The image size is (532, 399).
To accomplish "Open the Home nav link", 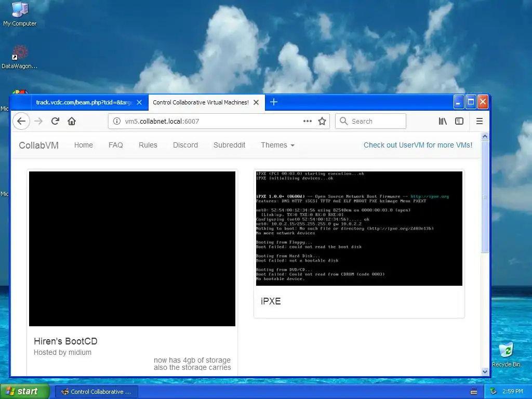I will [x=84, y=145].
